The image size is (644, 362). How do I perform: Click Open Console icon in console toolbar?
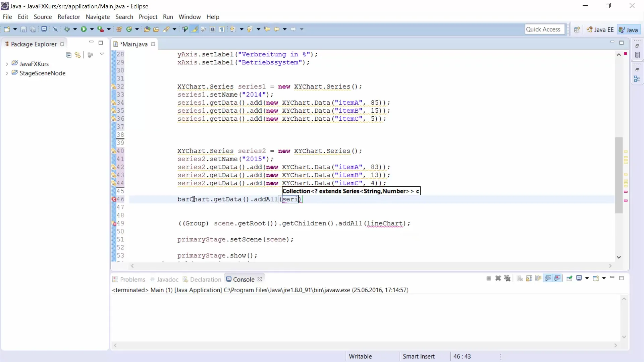(x=596, y=278)
